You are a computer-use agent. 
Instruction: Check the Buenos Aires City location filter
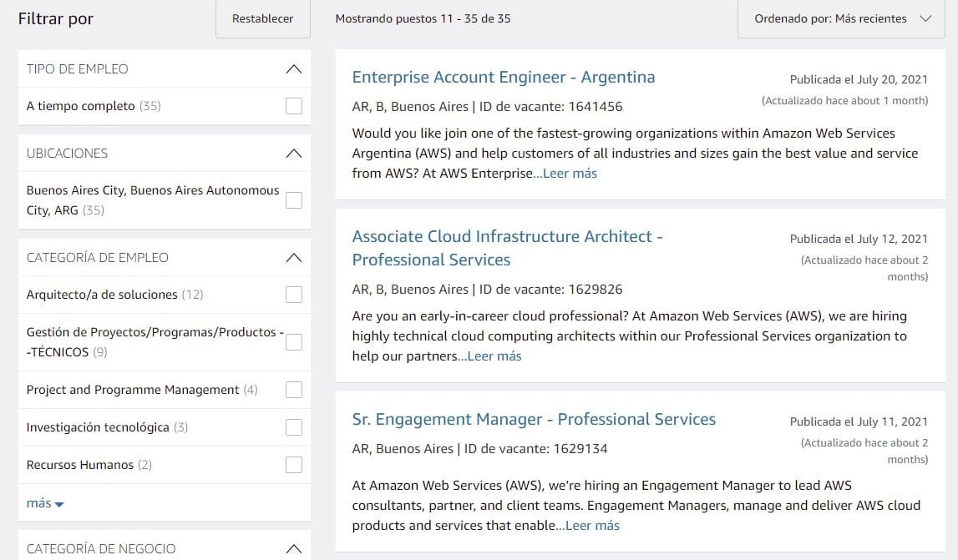(293, 200)
